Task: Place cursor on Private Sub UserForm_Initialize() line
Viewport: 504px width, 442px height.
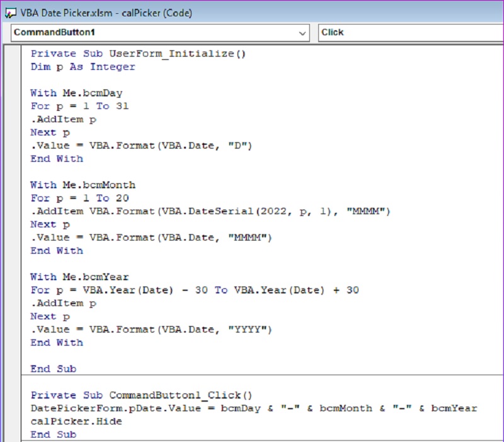Action: (x=138, y=54)
